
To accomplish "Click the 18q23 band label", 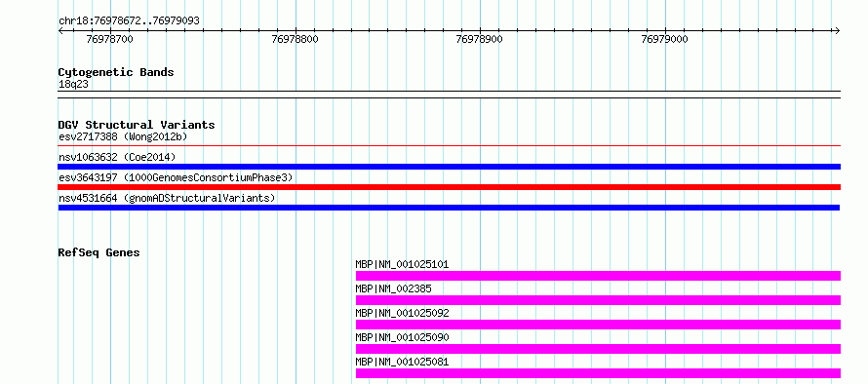I will [x=73, y=85].
